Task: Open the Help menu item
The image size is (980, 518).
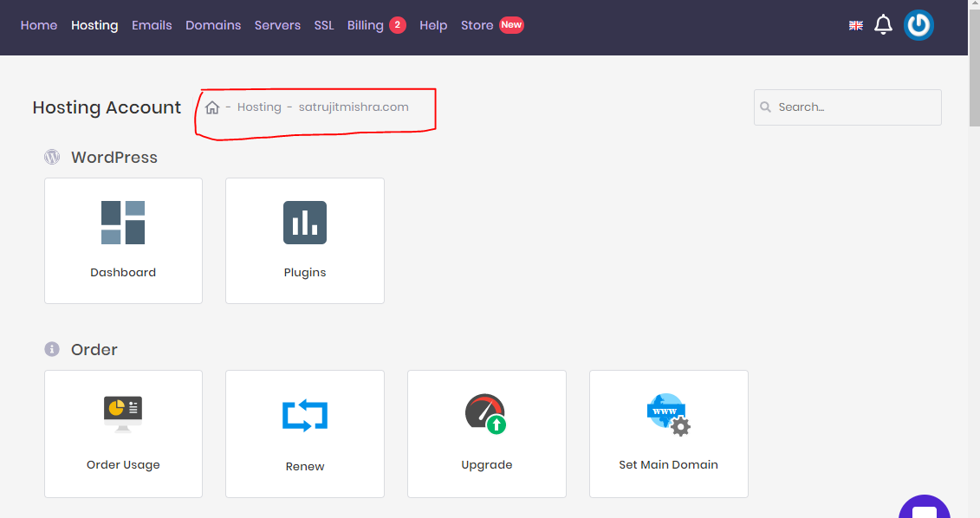Action: coord(433,25)
